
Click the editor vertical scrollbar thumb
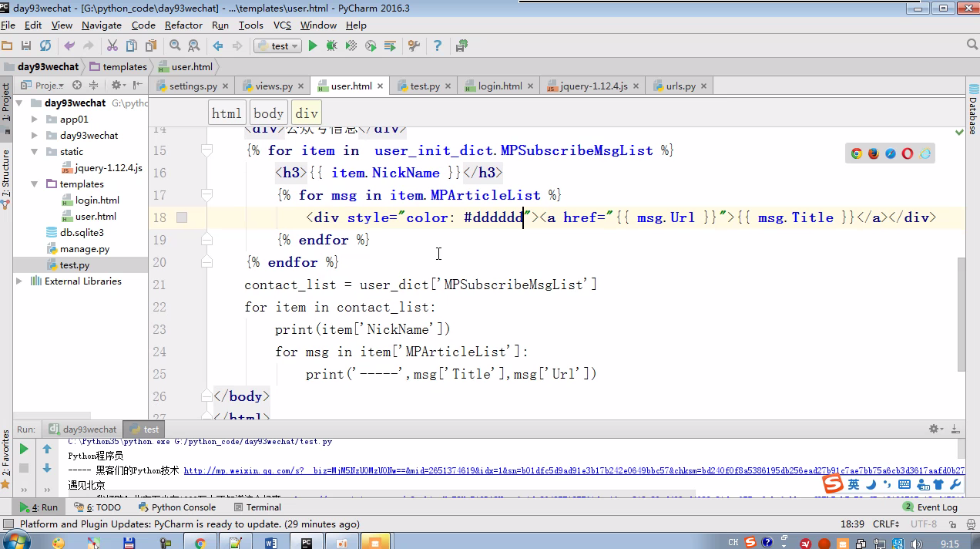point(962,316)
